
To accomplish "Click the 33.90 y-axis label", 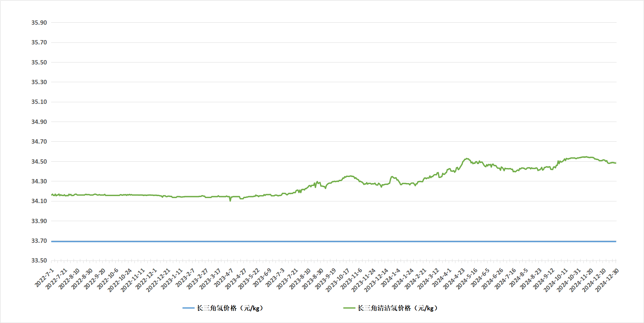I will 39,221.
